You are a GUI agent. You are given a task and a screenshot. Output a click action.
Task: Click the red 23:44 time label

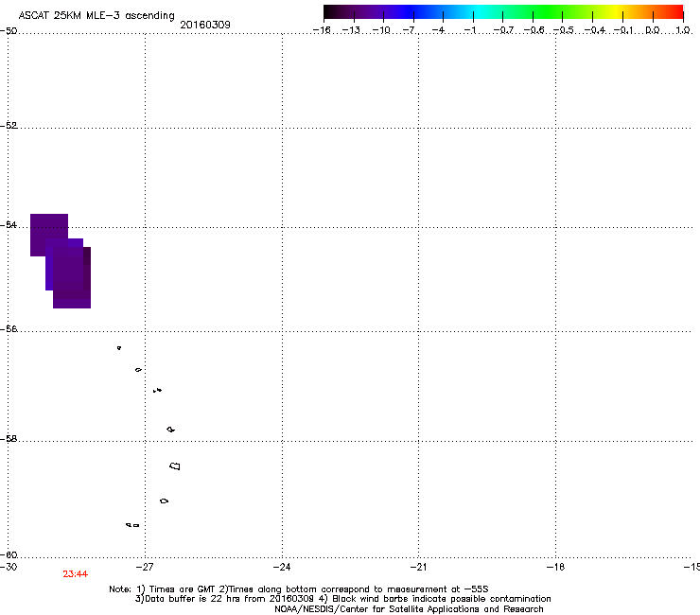coord(75,574)
